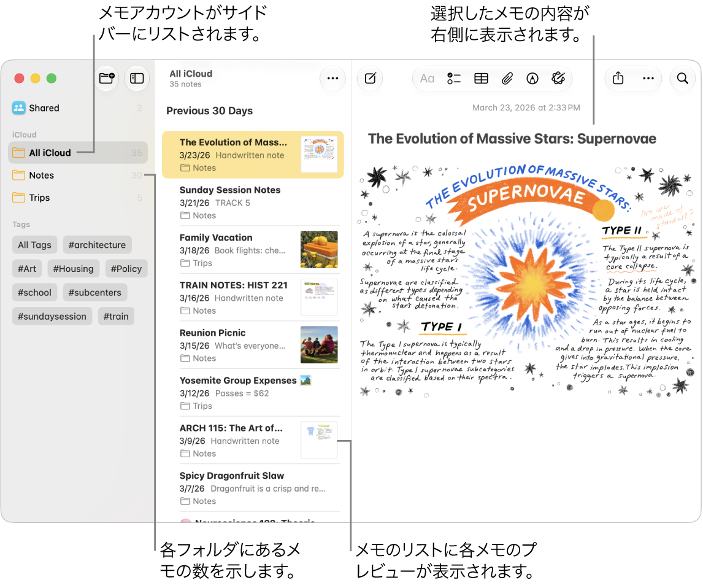The image size is (703, 588).
Task: Compose a new note
Action: pos(371,79)
